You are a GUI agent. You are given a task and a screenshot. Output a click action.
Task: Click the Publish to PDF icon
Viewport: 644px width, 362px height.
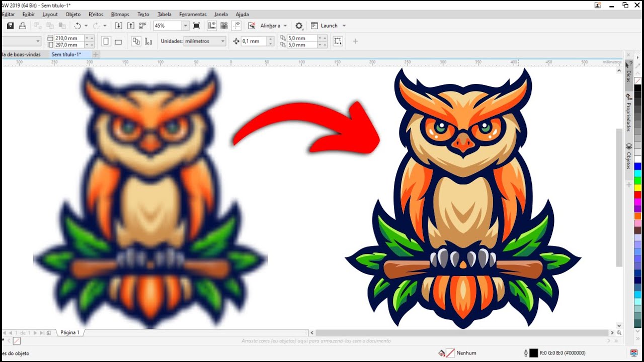pos(143,26)
